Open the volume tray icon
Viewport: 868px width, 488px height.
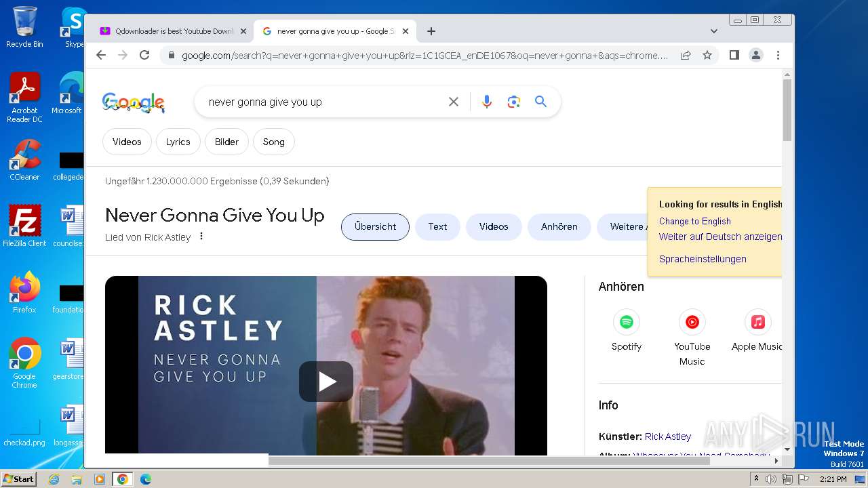(x=771, y=479)
